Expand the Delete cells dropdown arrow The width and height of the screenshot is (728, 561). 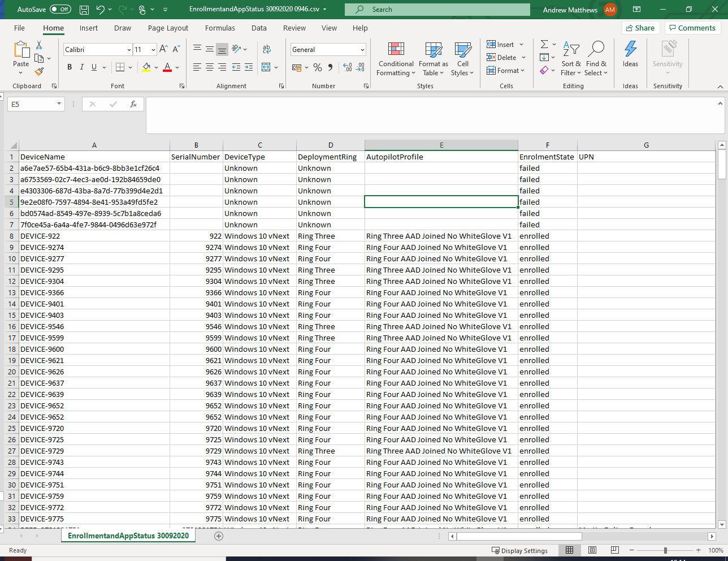click(523, 57)
